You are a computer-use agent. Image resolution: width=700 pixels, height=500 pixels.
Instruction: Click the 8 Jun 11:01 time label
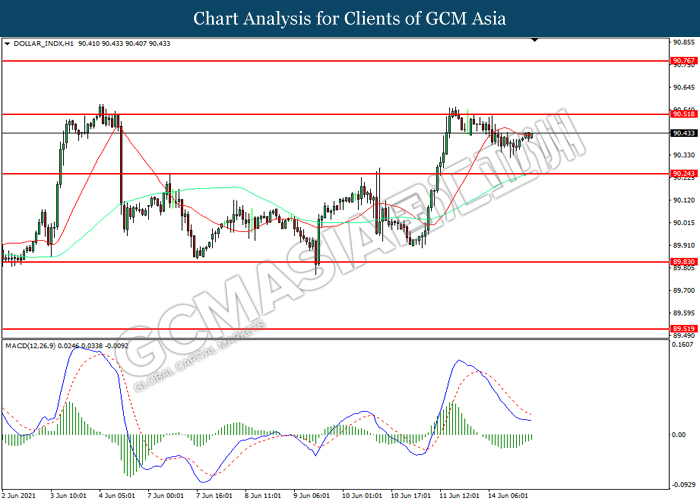click(x=263, y=496)
